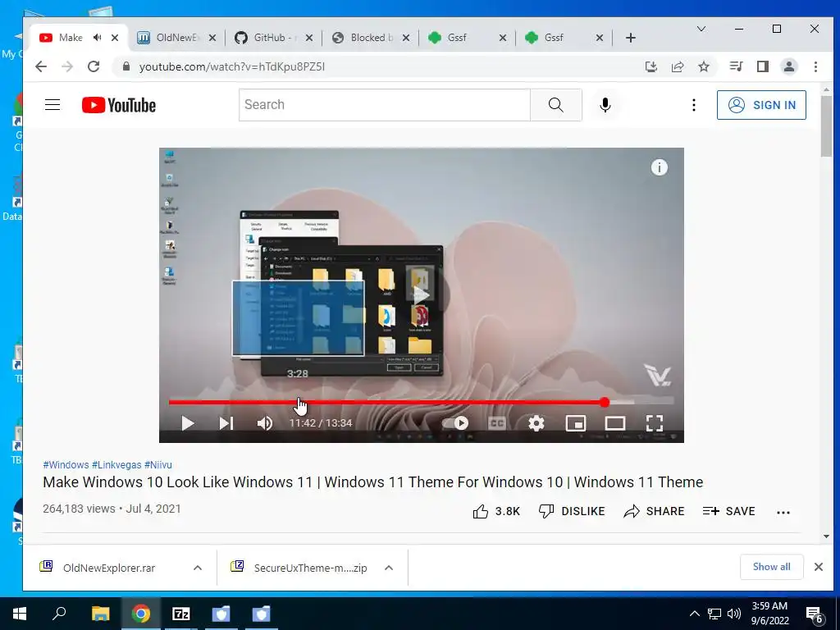Enable miniplayer mode
The width and height of the screenshot is (840, 630).
pyautogui.click(x=575, y=423)
